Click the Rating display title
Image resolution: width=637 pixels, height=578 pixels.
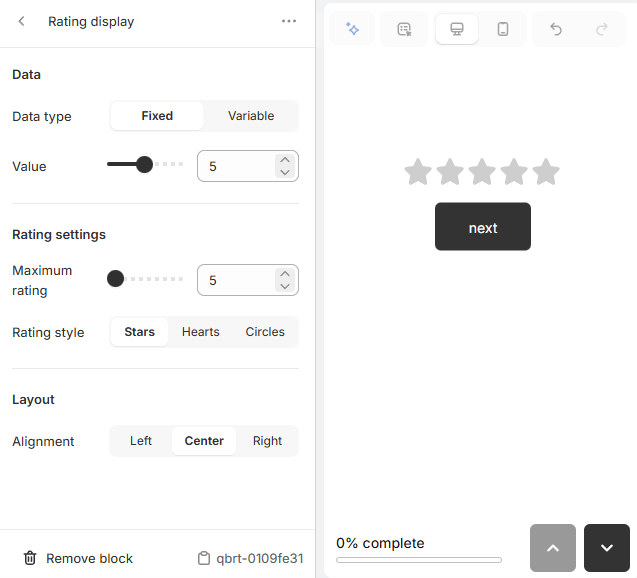click(x=91, y=22)
